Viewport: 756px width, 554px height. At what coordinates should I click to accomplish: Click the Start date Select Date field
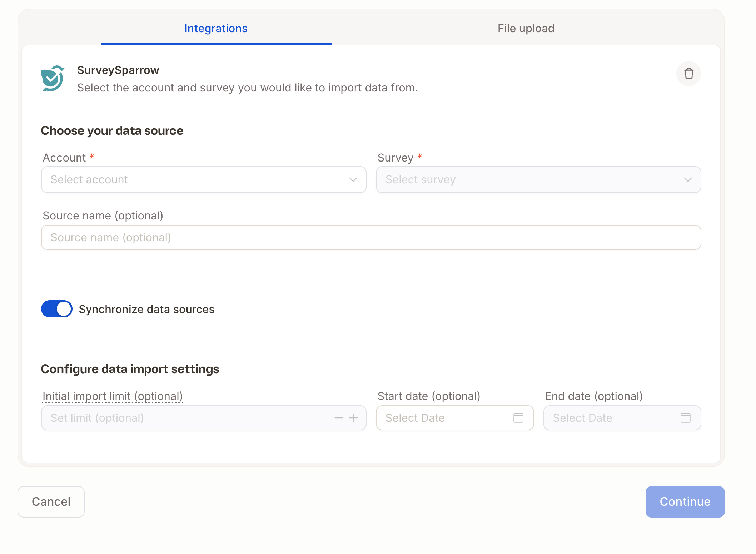455,418
